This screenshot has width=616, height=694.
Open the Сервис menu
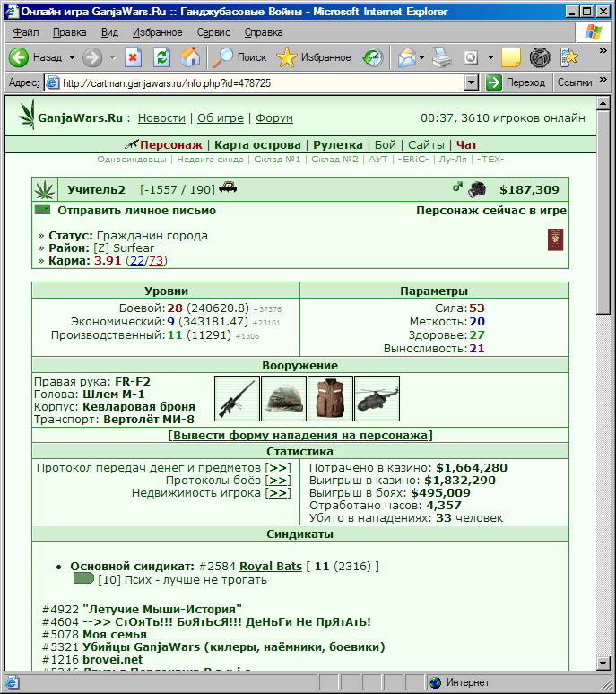point(213,32)
